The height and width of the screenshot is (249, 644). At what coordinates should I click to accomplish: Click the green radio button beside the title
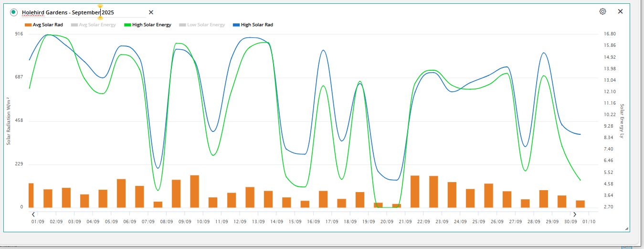(13, 12)
